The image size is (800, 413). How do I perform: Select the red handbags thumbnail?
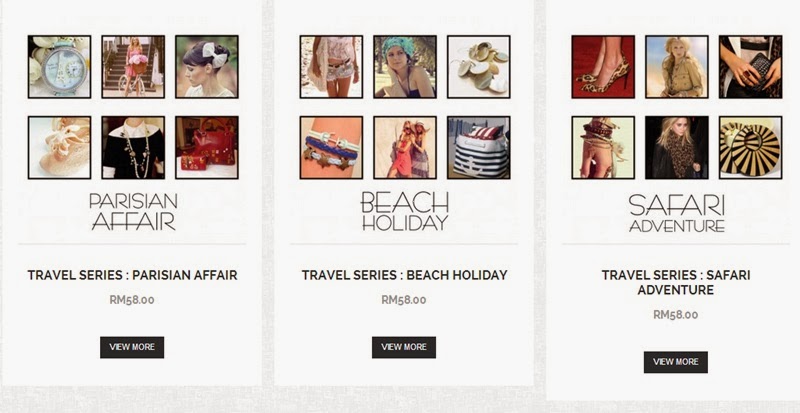point(207,148)
